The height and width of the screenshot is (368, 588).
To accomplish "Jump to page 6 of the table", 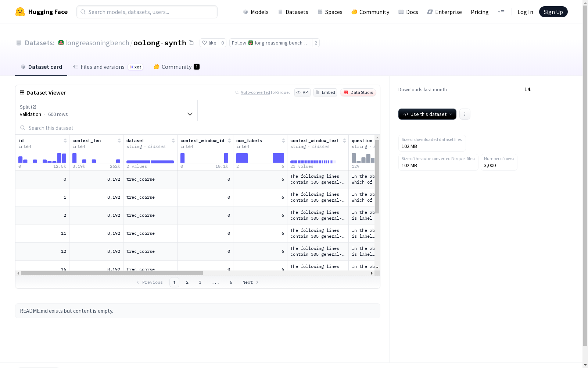I will [231, 282].
